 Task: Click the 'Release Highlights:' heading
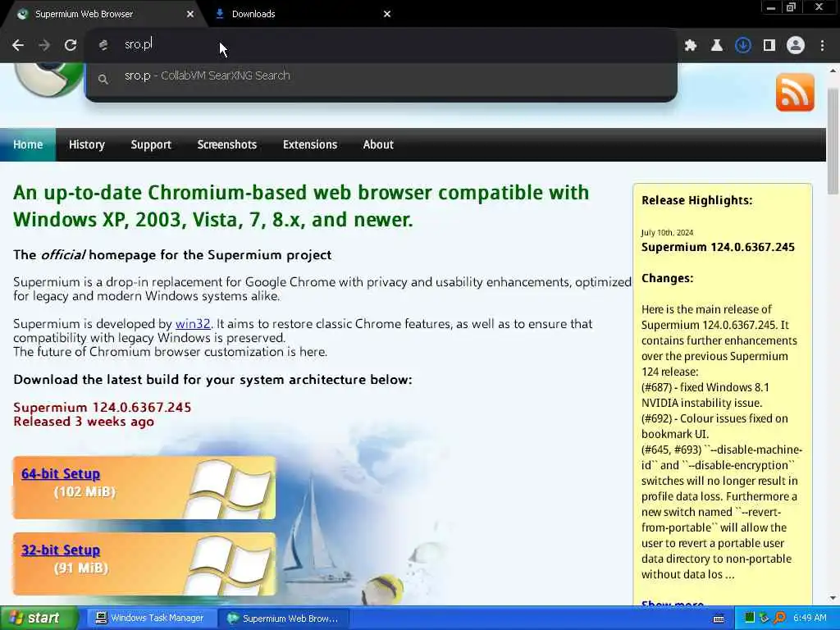click(697, 200)
